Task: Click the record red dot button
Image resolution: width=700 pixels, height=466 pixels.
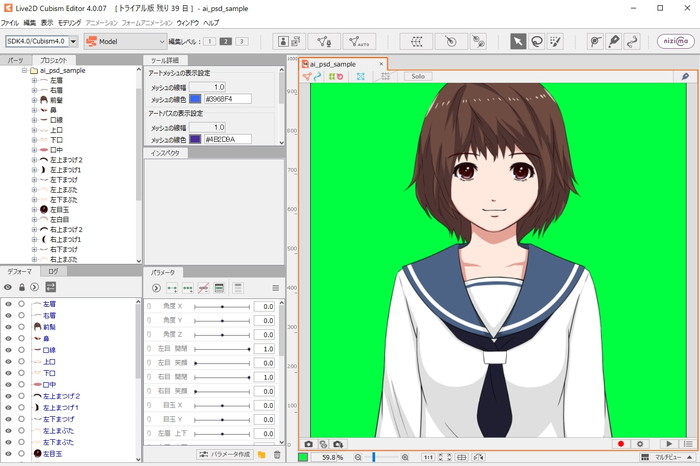Action: pos(621,444)
